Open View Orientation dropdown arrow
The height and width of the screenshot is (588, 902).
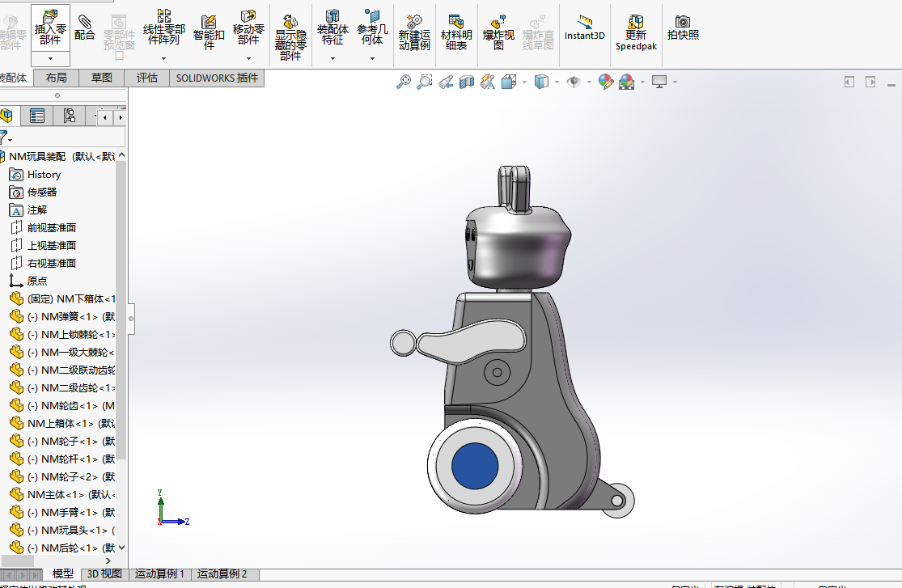coord(525,82)
